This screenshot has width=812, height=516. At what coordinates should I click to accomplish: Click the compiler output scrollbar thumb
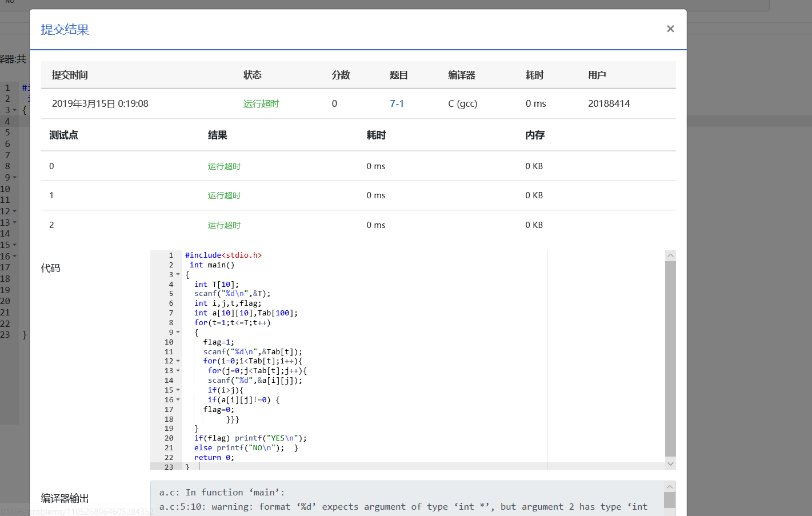[670, 501]
